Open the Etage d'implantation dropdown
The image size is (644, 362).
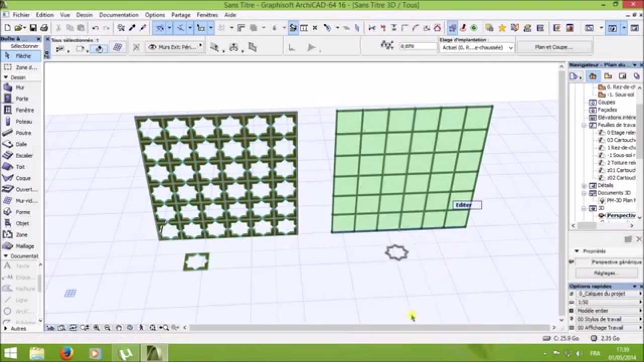(476, 48)
